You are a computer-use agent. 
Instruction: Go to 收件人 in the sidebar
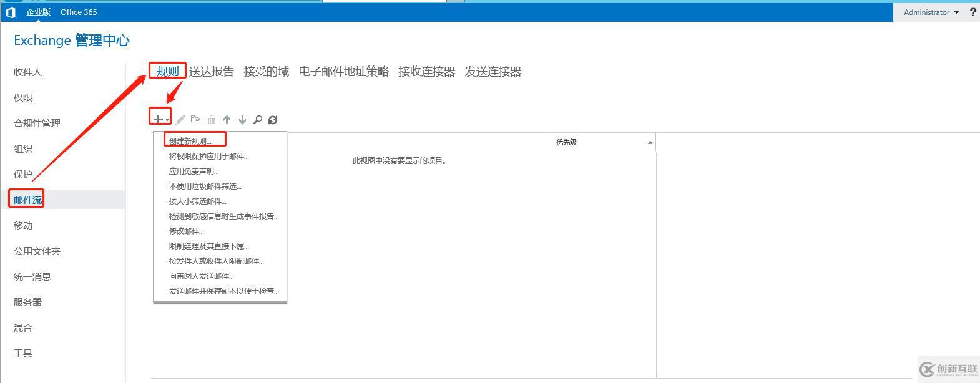[x=27, y=72]
